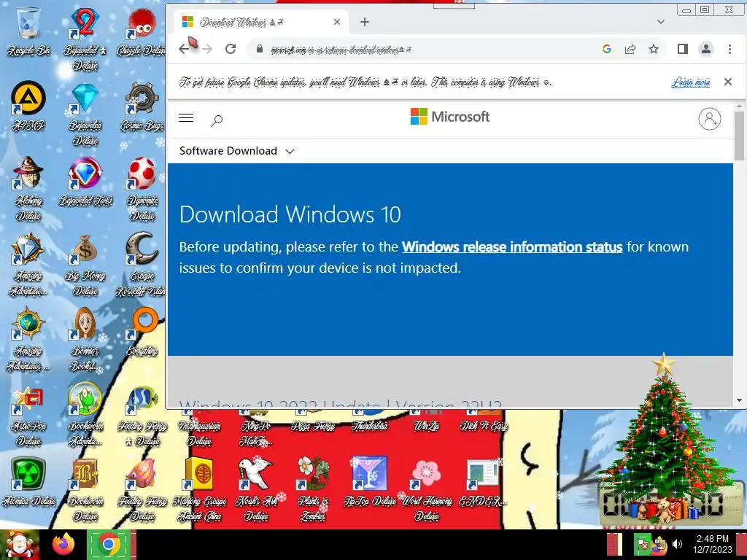This screenshot has height=560, width=747.
Task: Click the Learn more link in the infobar
Action: 691,82
